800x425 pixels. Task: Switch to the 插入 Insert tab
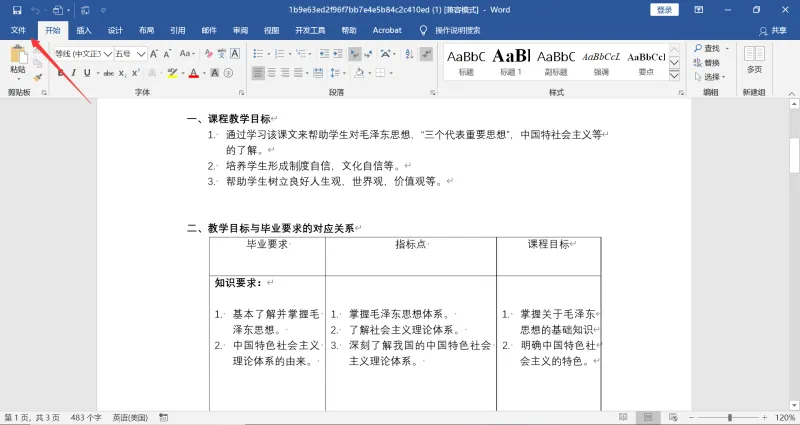(x=84, y=30)
